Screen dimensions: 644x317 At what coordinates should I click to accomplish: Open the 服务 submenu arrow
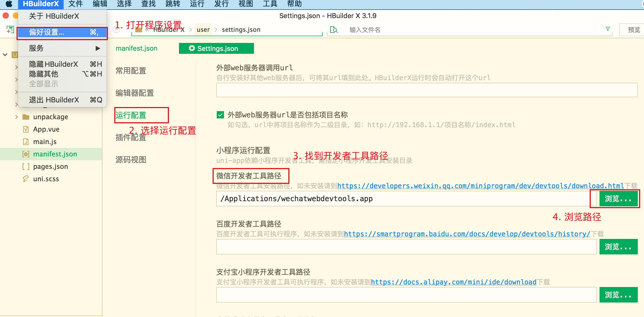[98, 48]
